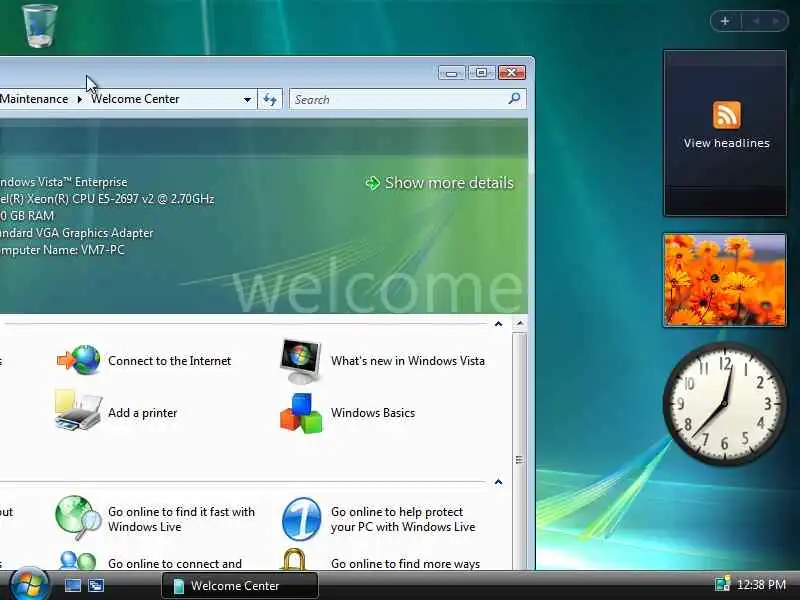The width and height of the screenshot is (800, 600).
Task: Click Switch between windows quick launch icon
Action: [95, 585]
